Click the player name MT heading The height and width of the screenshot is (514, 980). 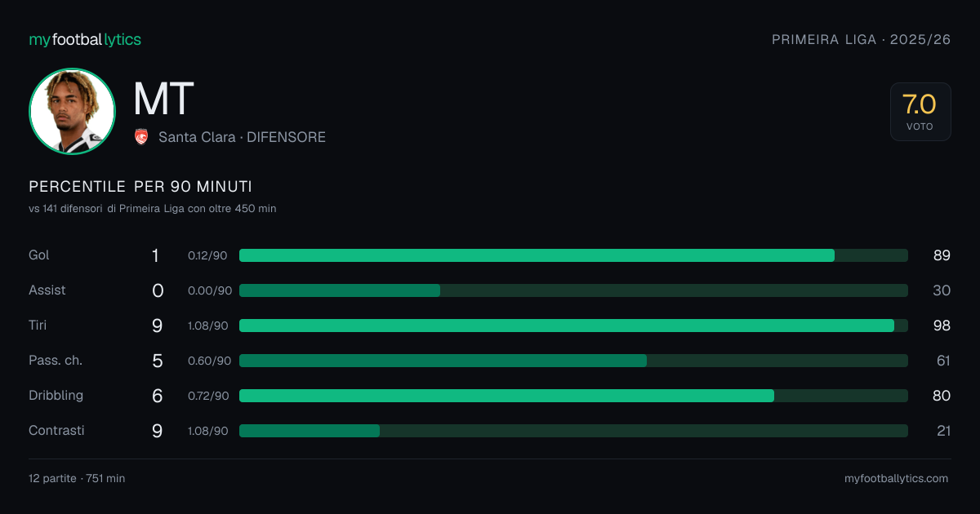[163, 99]
